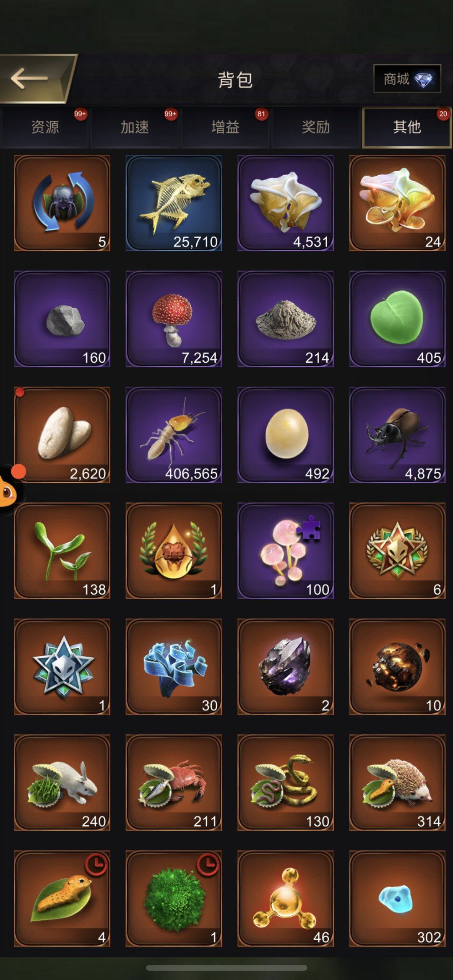
Task: Select the blue coral item with 30
Action: coord(174,667)
